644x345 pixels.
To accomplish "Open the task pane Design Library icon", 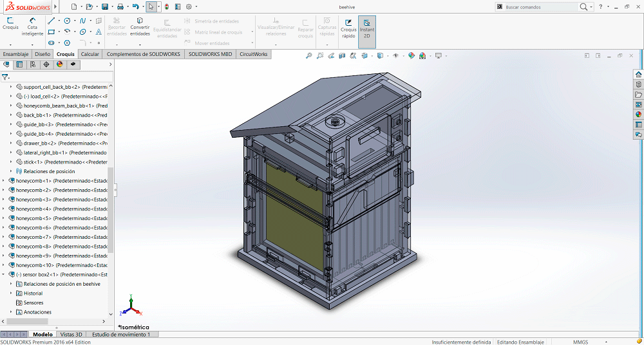I will (x=638, y=84).
